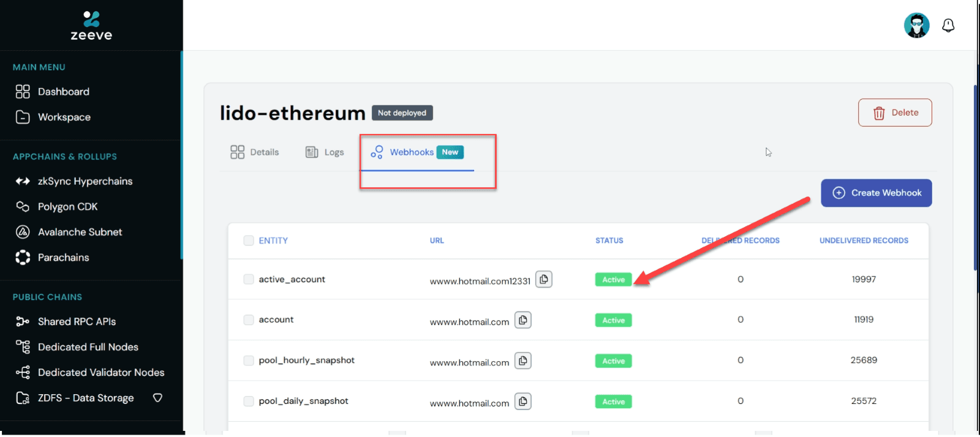Image resolution: width=980 pixels, height=437 pixels.
Task: Click the heart icon beside ZDFS
Action: tap(157, 398)
